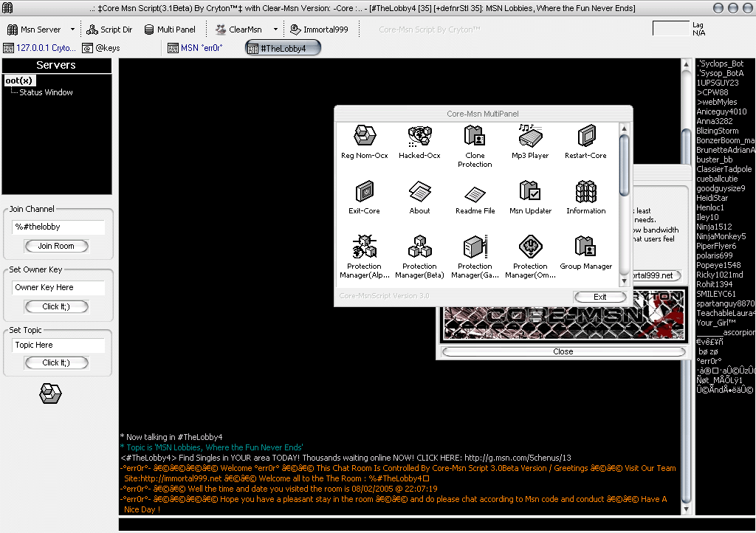756x533 pixels.
Task: Select user 1UPSGUY23 in nicklist
Action: point(718,83)
